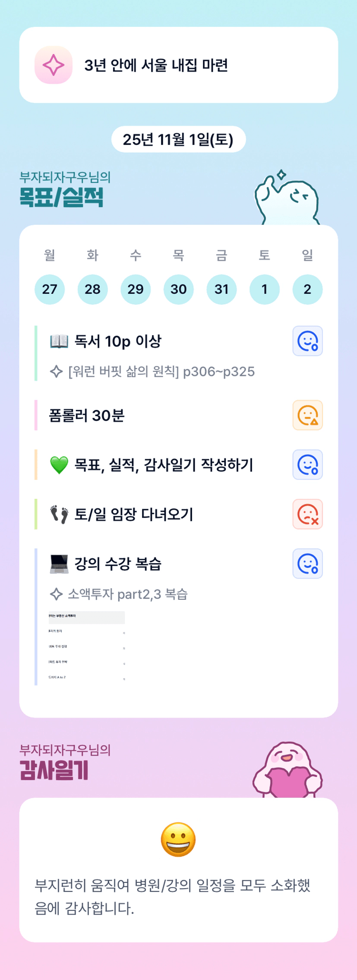Click the pink sparkle goal icon
This screenshot has width=357, height=980.
(54, 65)
